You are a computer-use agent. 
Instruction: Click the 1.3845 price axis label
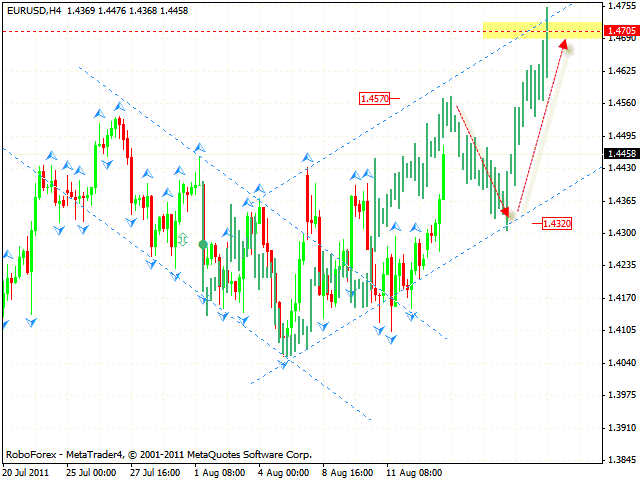622,460
